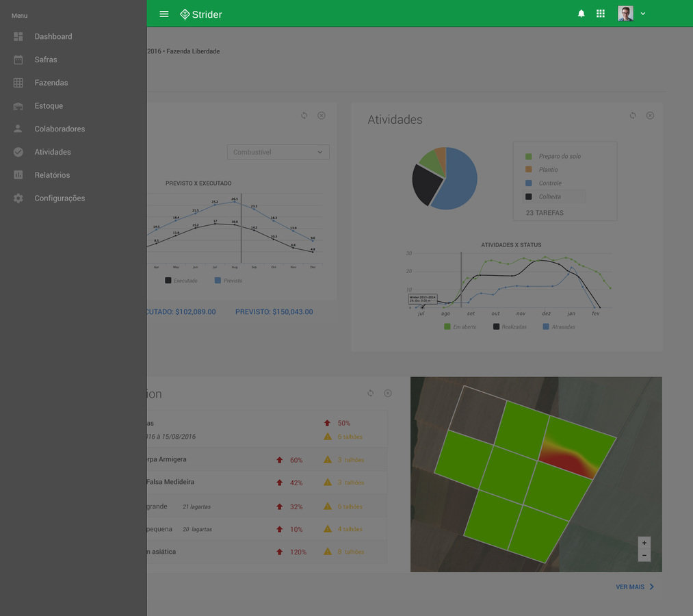This screenshot has height=616, width=693.
Task: Refresh the Atividades card
Action: click(633, 116)
